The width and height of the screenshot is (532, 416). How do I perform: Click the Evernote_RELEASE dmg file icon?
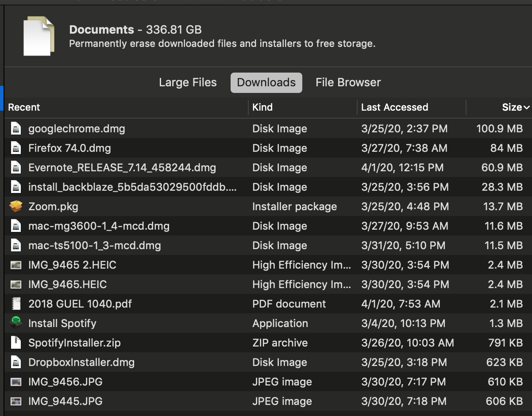click(16, 168)
